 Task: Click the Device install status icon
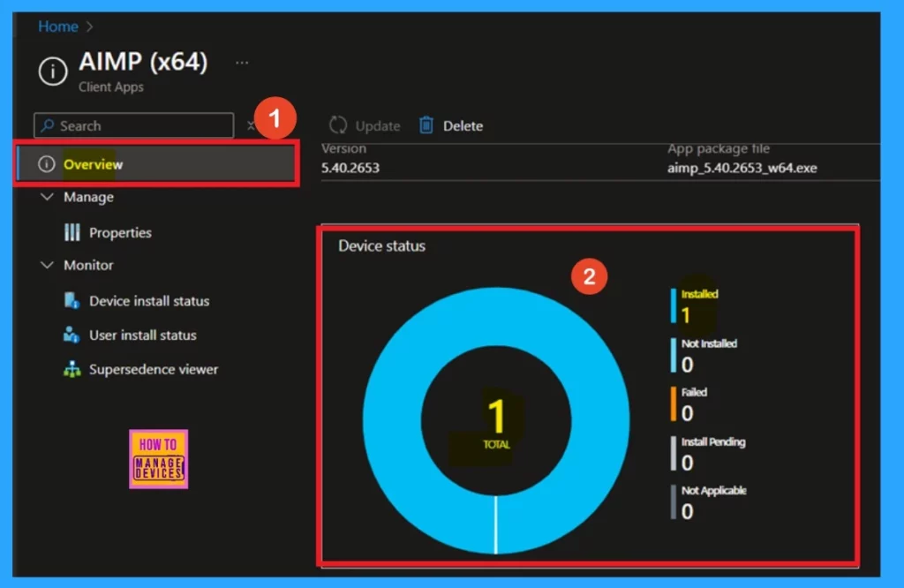pyautogui.click(x=72, y=300)
